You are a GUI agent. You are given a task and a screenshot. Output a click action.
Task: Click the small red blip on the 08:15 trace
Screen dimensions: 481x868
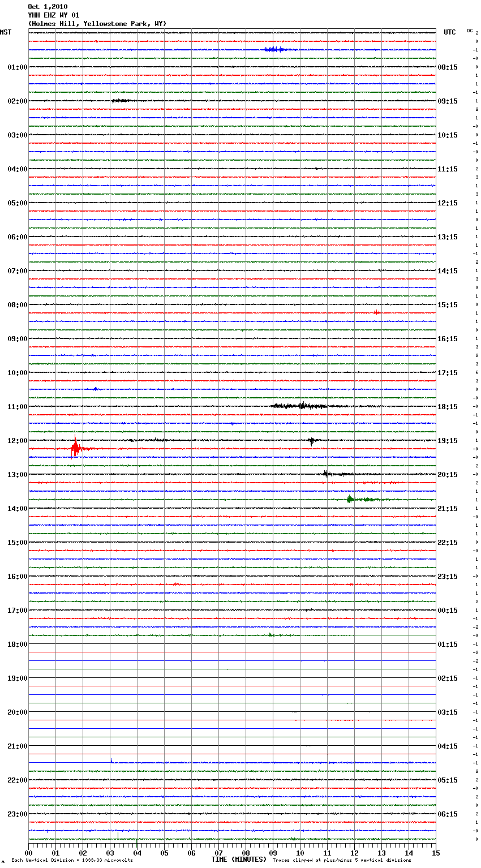[377, 312]
